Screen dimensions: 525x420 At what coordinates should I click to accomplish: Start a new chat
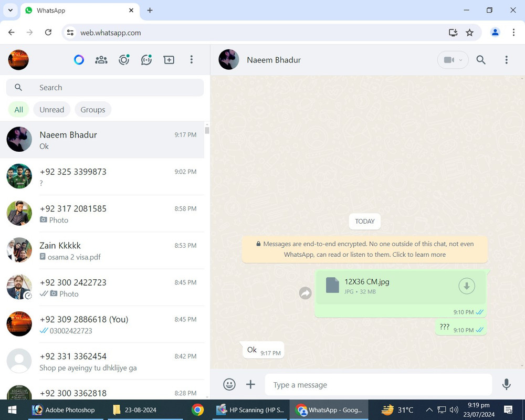tap(169, 60)
